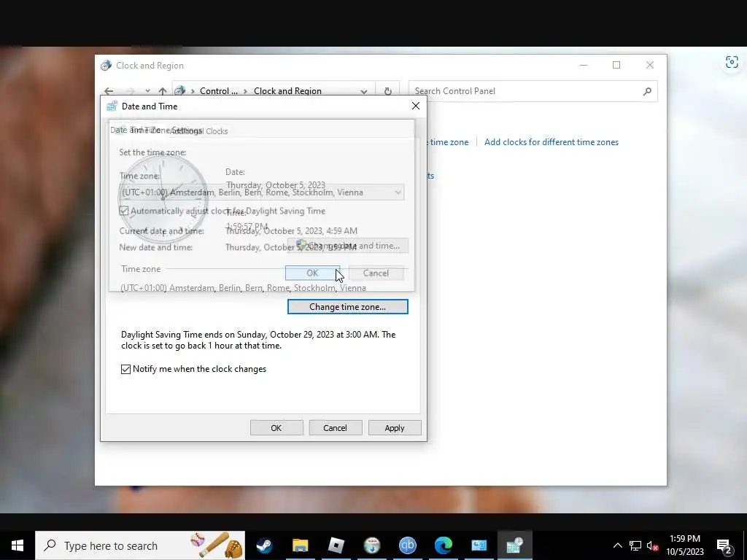Open the recent locations dropdown in Control Panel
747x560 pixels.
coord(147,91)
